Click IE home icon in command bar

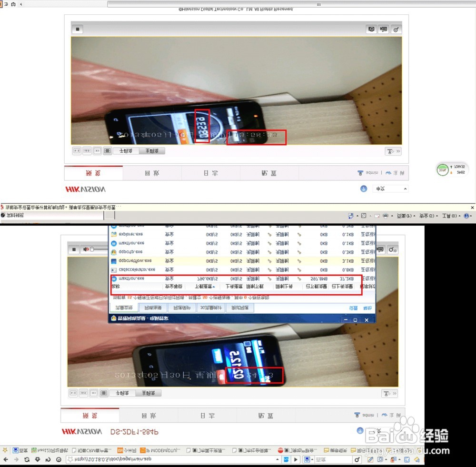[x=351, y=216]
